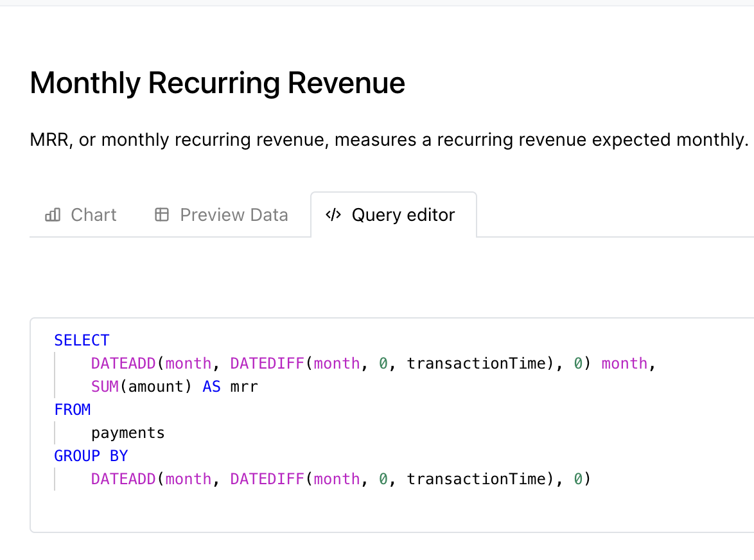Place cursor on GROUP BY keyword
Image resolution: width=754 pixels, height=560 pixels.
coord(91,456)
